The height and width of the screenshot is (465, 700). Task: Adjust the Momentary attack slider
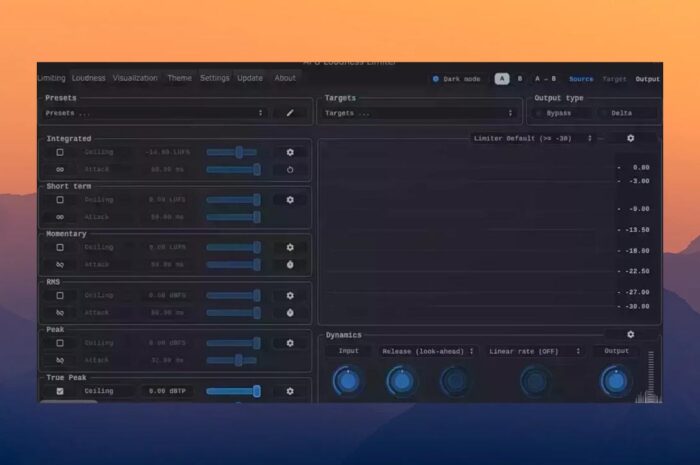click(x=233, y=265)
